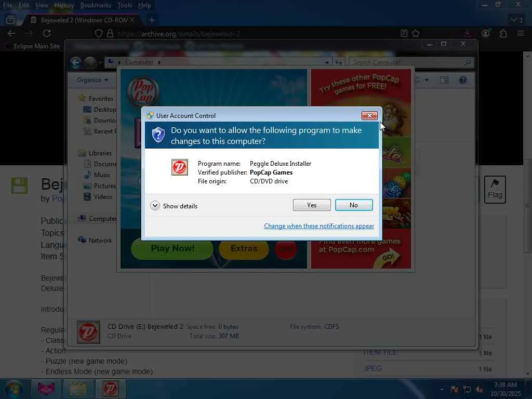Open Explorer change view dropdown arrow
The width and height of the screenshot is (532, 399).
[427, 80]
